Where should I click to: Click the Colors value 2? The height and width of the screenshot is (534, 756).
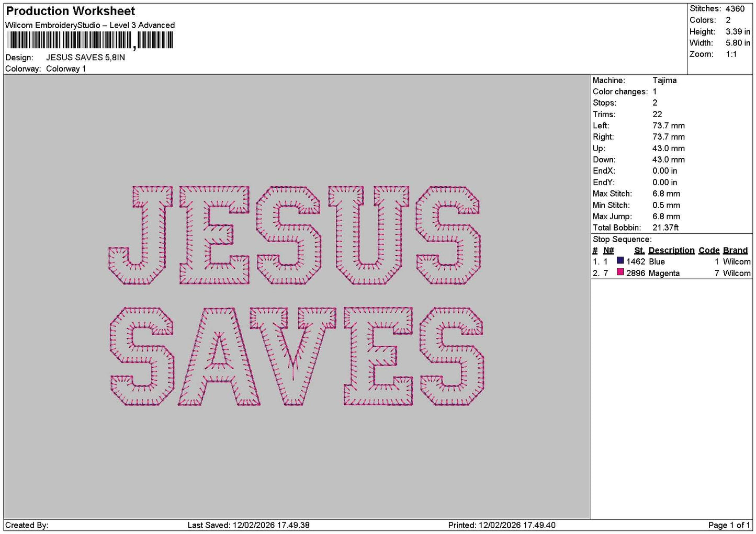(728, 20)
